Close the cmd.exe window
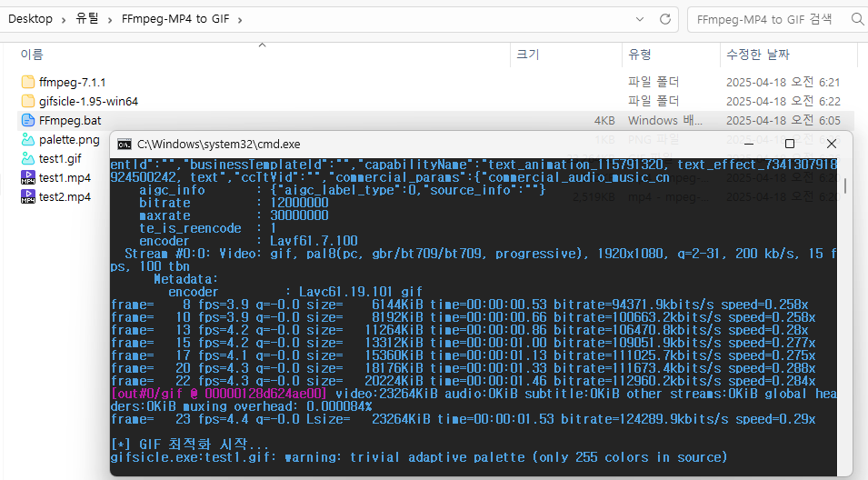 pos(832,144)
